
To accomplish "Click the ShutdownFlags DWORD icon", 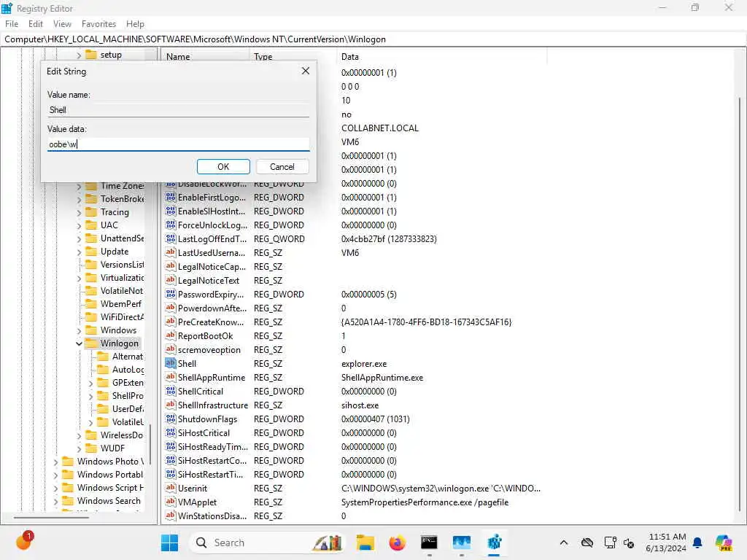I will [x=170, y=419].
